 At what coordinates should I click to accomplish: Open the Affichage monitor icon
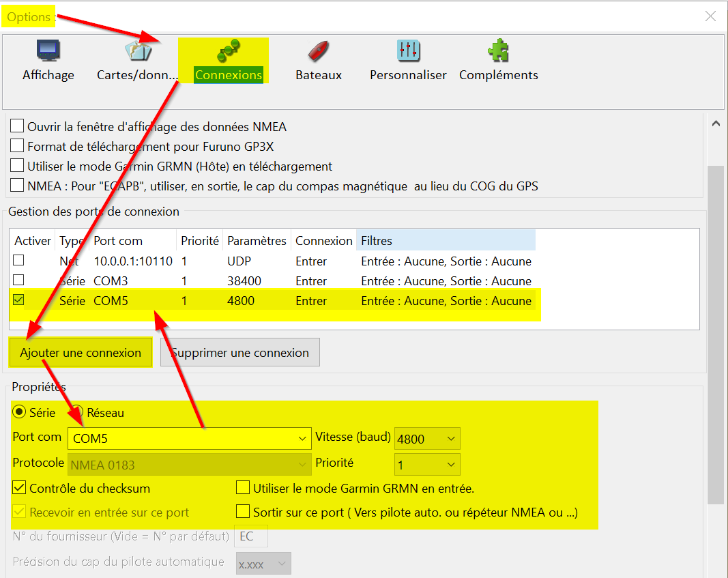[48, 50]
